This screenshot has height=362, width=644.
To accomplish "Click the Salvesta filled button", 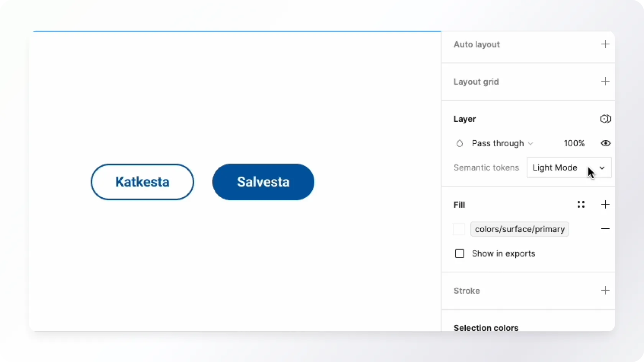I will [263, 182].
